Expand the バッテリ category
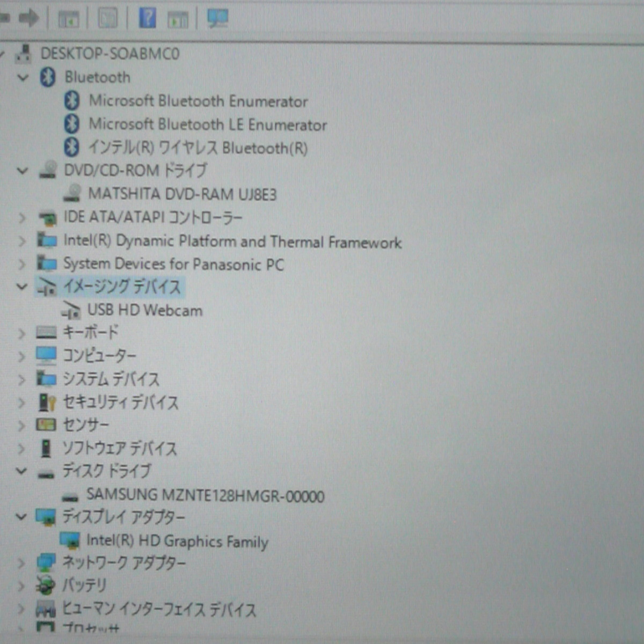This screenshot has width=644, height=644. click(21, 586)
